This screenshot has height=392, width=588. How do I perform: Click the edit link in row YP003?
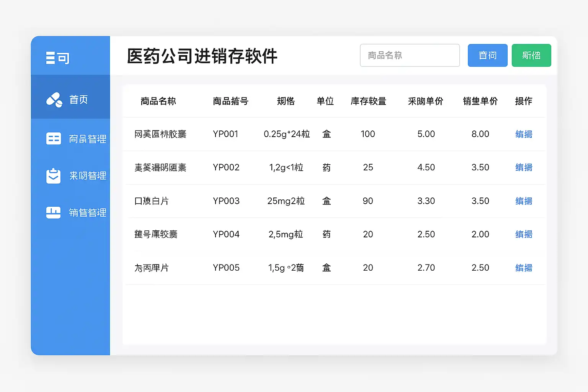click(523, 201)
